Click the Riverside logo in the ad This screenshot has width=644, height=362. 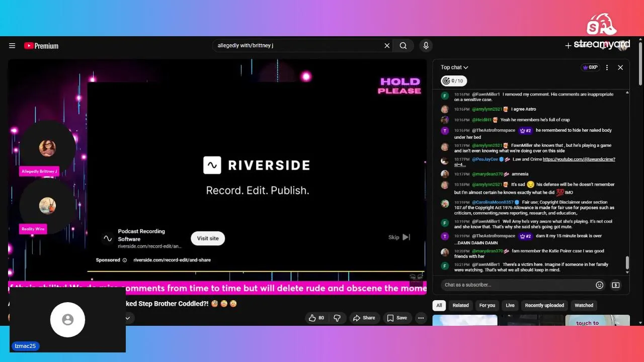256,165
